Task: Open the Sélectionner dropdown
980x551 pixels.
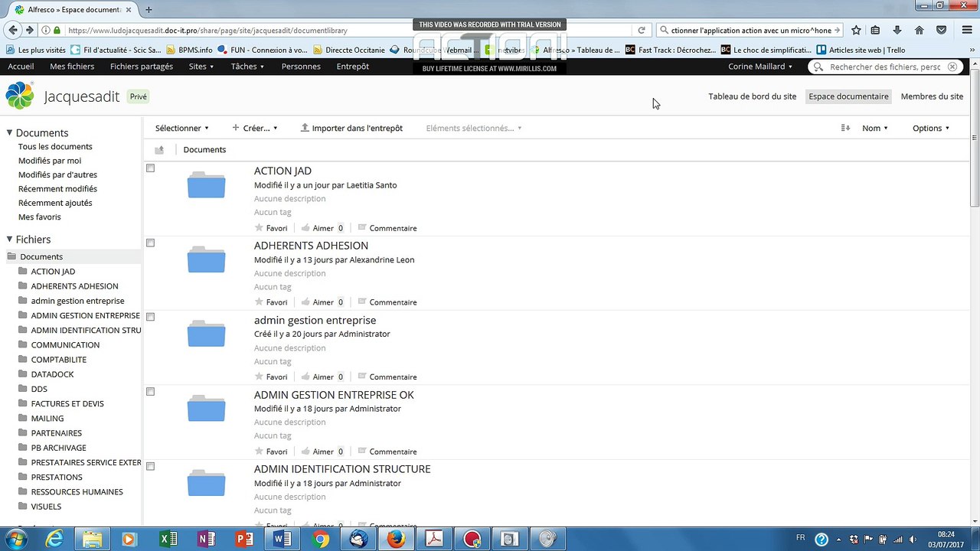Action: 181,128
